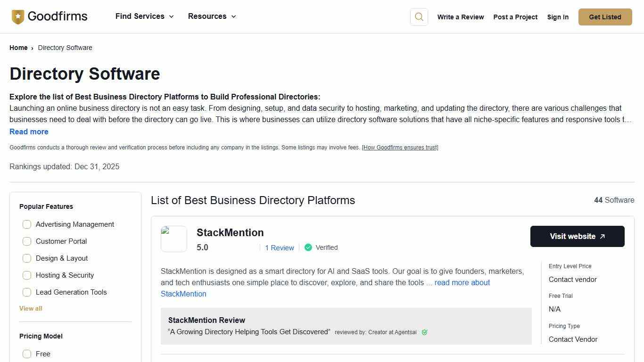Click View all under Popular Features

(x=30, y=308)
